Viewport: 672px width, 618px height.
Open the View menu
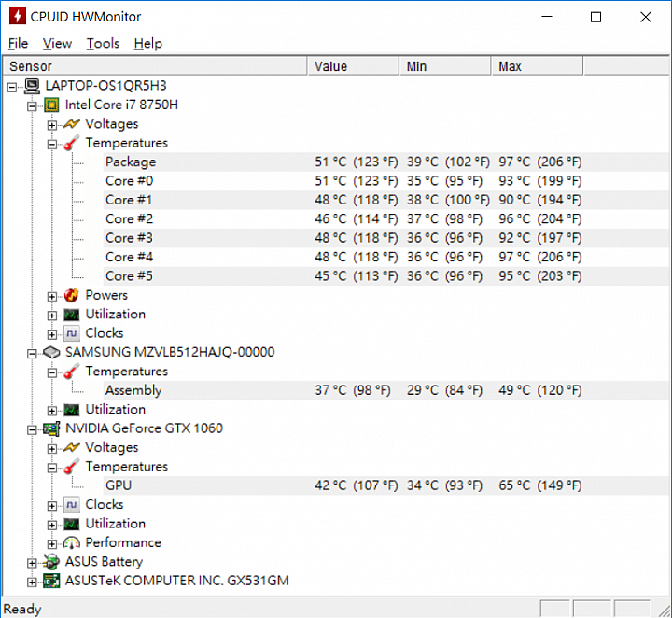point(57,43)
